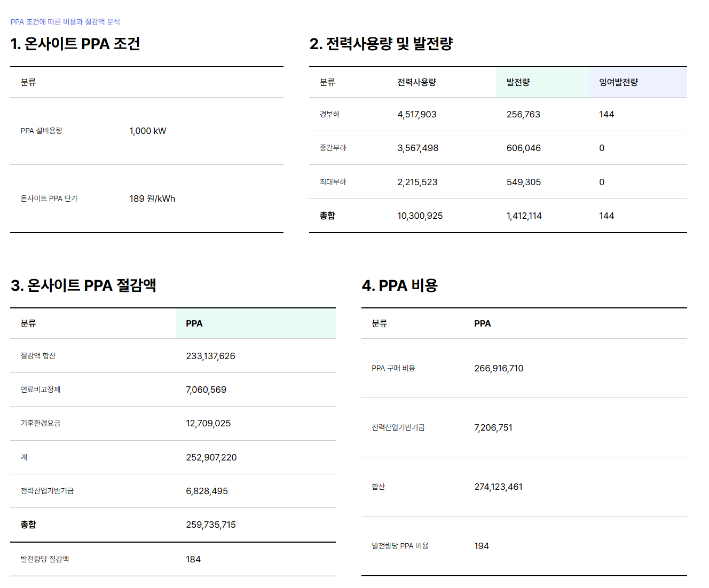Select the 발전량 column header
The width and height of the screenshot is (709, 588).
pos(518,82)
